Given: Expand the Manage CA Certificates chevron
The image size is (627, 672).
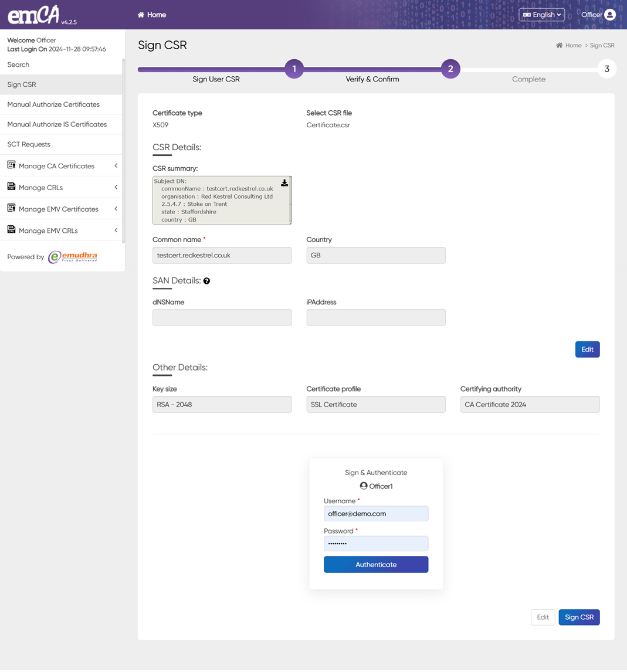Looking at the screenshot, I should [116, 166].
